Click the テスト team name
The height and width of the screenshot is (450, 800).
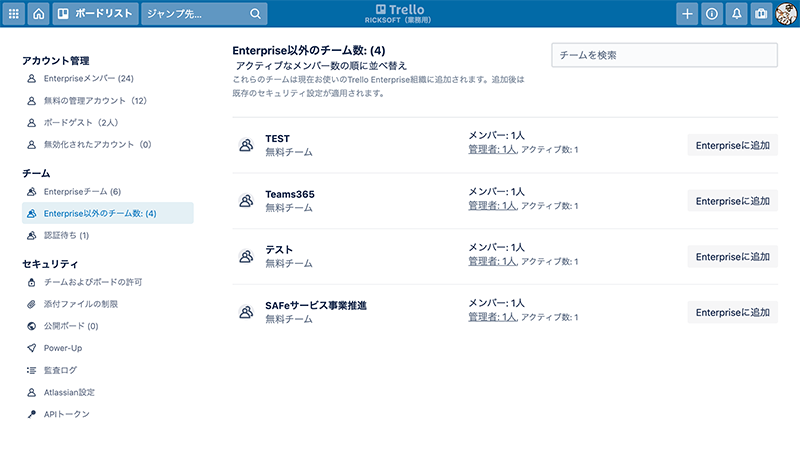tap(279, 250)
